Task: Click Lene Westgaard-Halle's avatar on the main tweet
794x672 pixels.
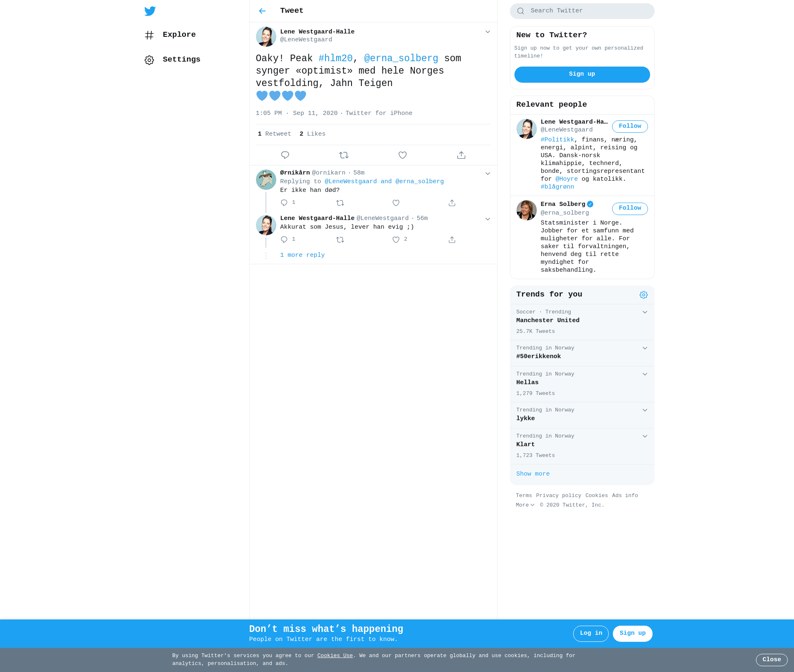Action: 266,37
